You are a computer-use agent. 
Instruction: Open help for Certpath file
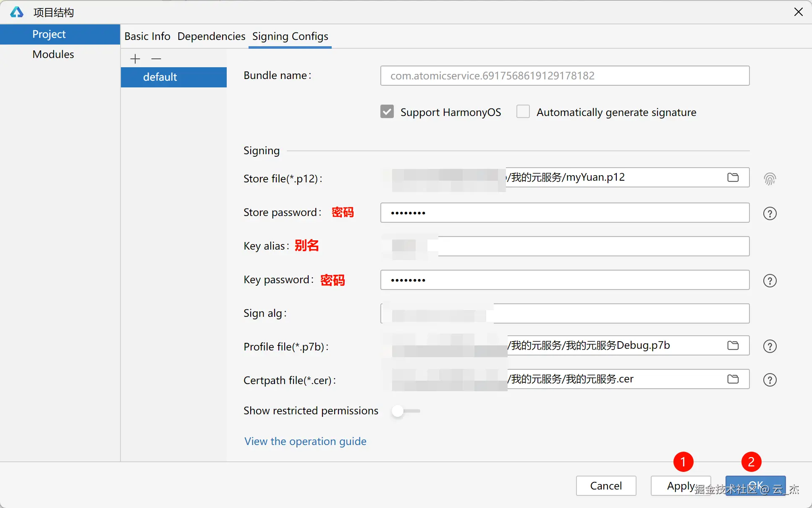770,380
